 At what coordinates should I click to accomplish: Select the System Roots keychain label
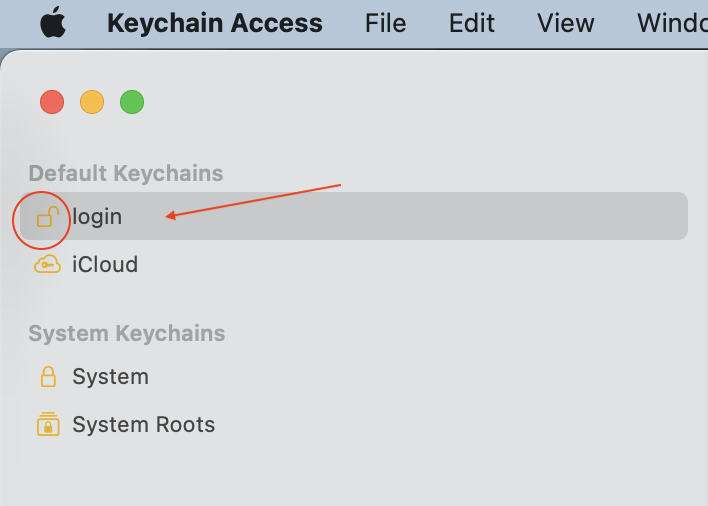point(143,425)
